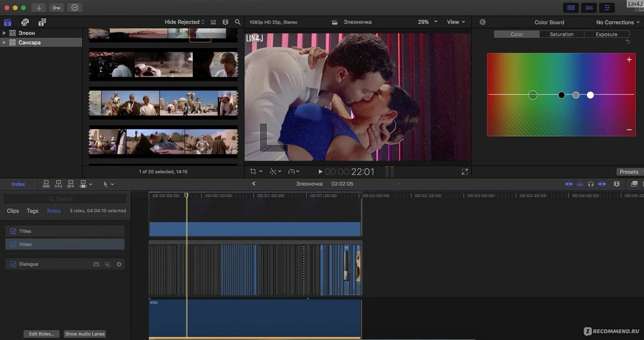Open the Roles index tab
The height and width of the screenshot is (340, 644).
pyautogui.click(x=54, y=211)
